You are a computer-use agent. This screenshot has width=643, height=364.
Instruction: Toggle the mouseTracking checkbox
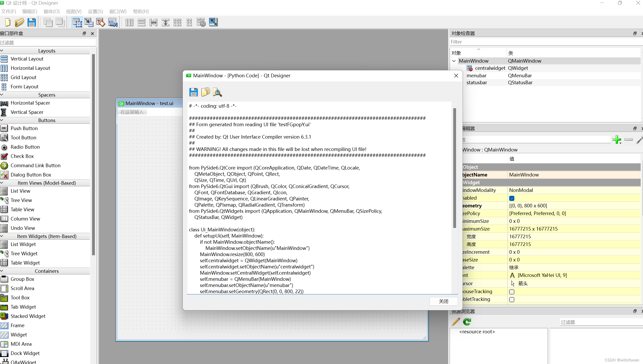tap(512, 291)
